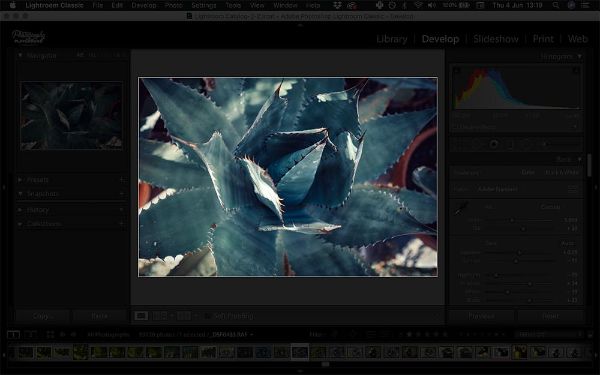Screen dimensions: 600x375
Task: Adjust the Exposure slider handle
Action: pos(519,253)
